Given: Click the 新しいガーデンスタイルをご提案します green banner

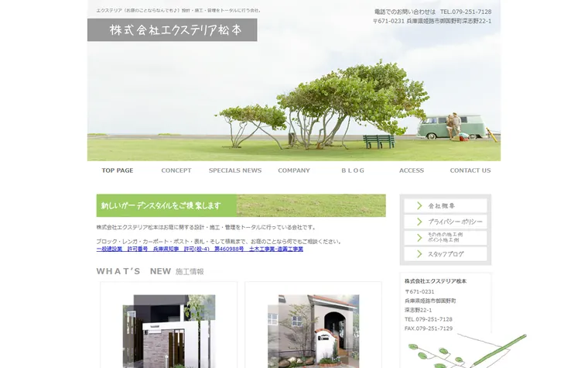Looking at the screenshot, I should click(241, 205).
